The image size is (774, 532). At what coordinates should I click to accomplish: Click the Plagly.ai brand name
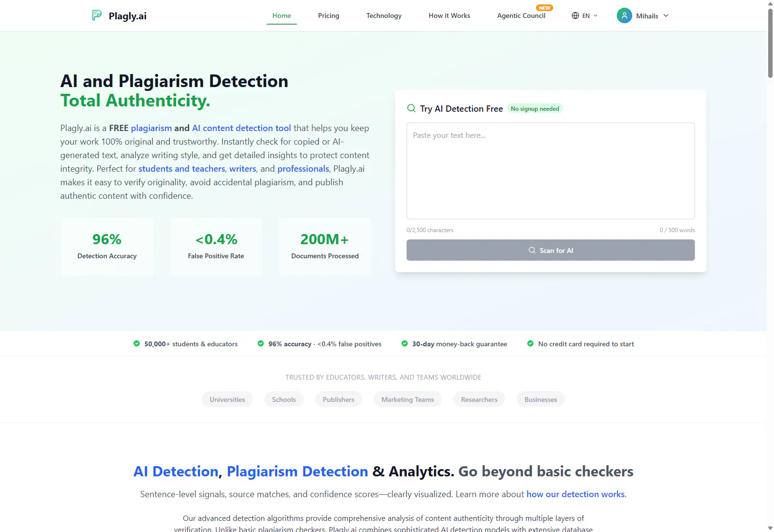tap(128, 16)
